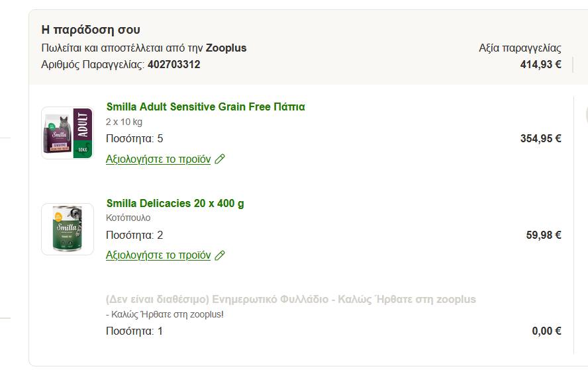Click Ποσότητα: 5 quantity text

[134, 139]
